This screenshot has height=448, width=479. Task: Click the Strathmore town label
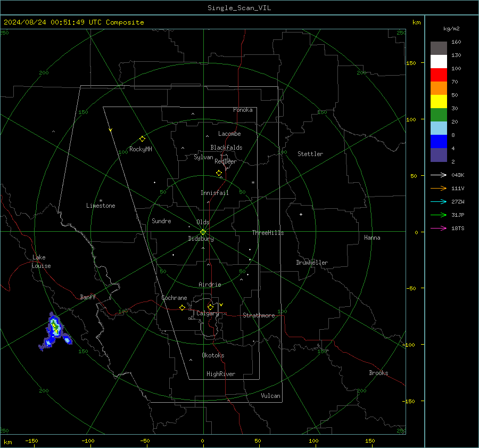tap(259, 315)
